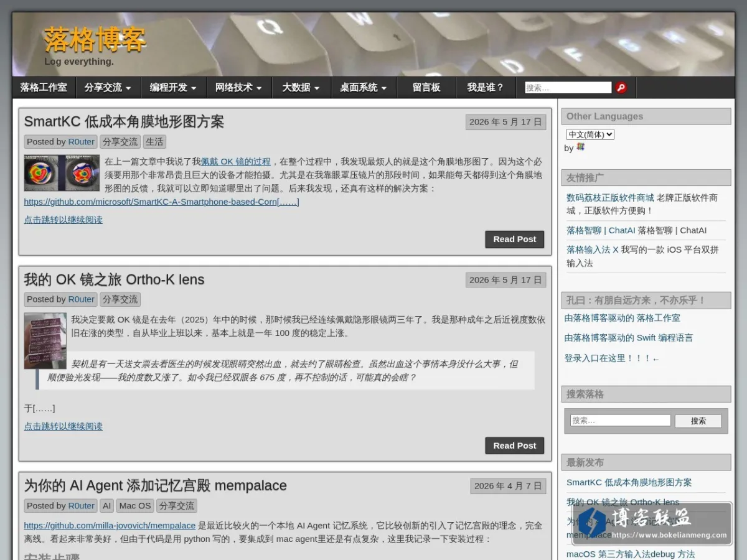Select the AI tag on mempalace post
Image resolution: width=747 pixels, height=560 pixels.
click(x=107, y=506)
